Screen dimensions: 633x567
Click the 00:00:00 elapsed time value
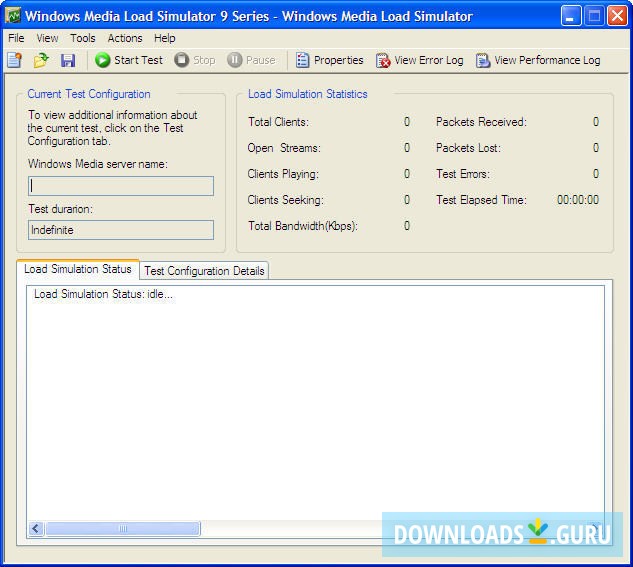[578, 200]
